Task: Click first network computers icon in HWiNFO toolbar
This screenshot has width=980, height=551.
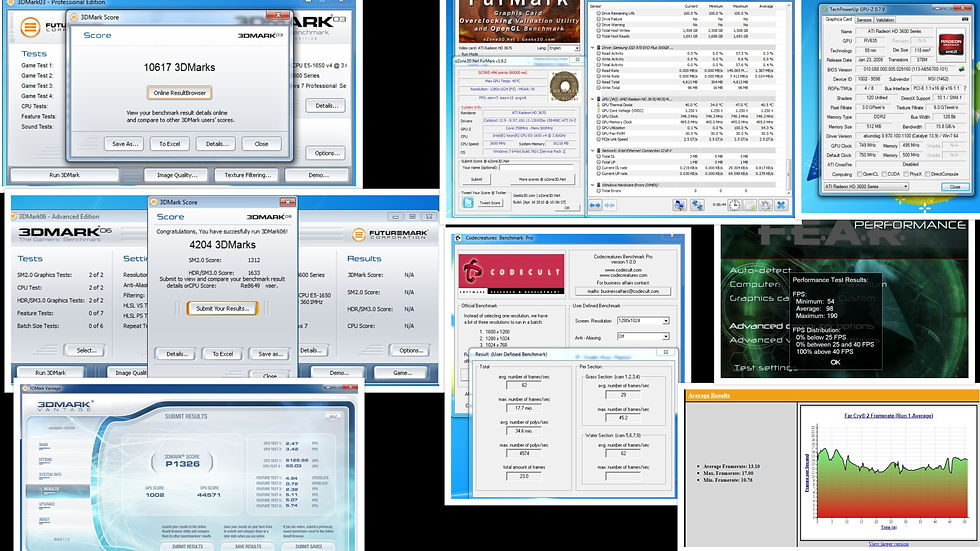Action: pyautogui.click(x=679, y=206)
